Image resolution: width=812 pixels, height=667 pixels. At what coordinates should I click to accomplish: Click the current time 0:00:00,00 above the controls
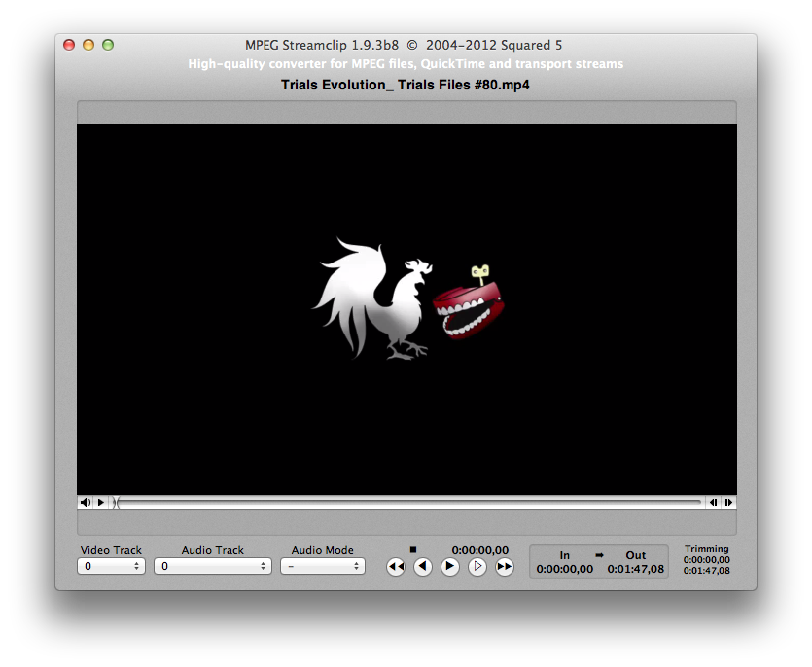point(480,550)
